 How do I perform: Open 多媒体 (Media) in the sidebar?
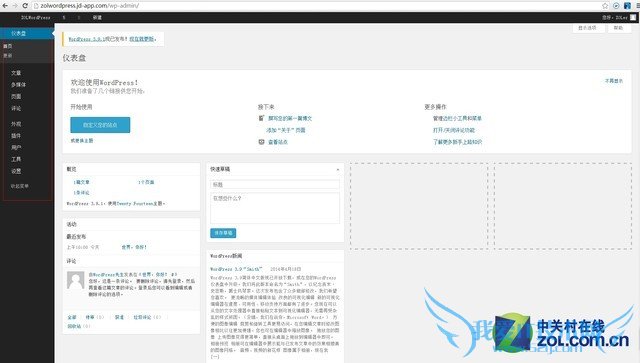[x=18, y=85]
